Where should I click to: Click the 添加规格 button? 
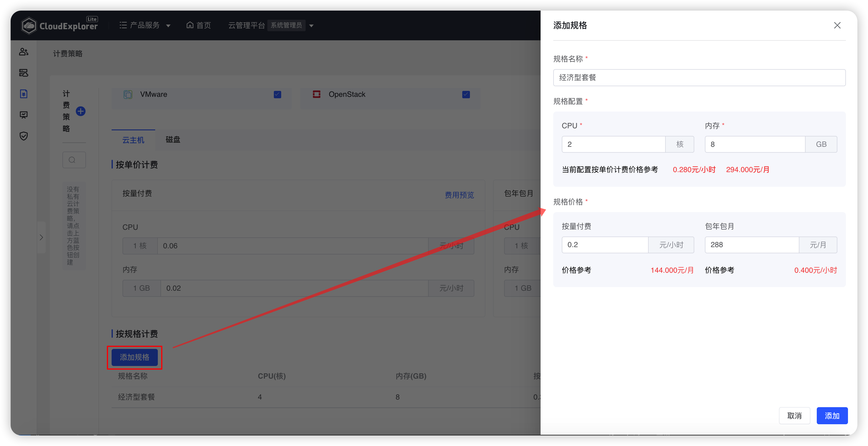pos(135,357)
